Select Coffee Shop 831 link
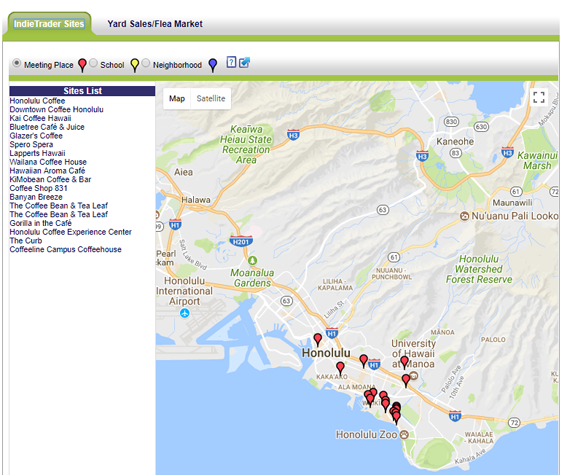Viewport: 567px width, 475px height. coord(38,188)
